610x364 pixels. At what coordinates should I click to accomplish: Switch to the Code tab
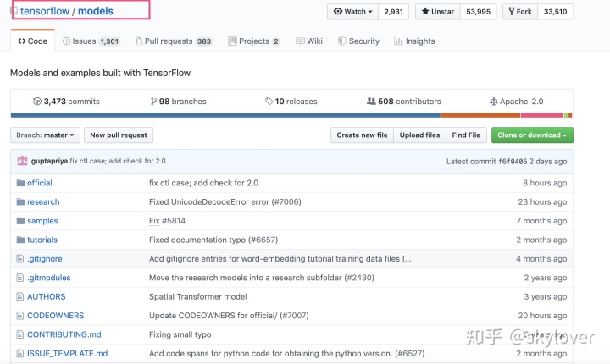(33, 41)
